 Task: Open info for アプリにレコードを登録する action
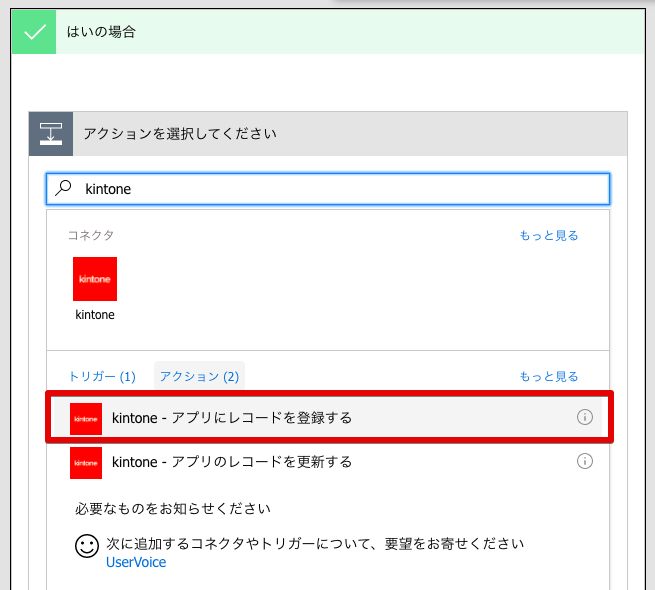[584, 417]
